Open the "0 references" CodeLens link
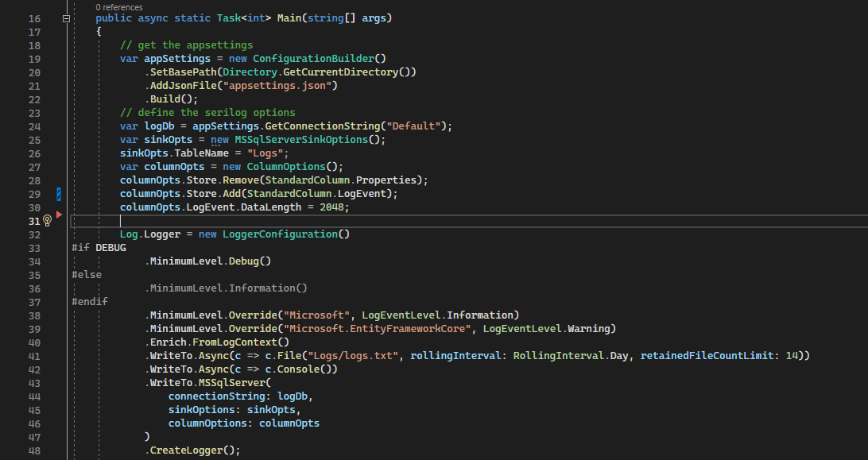The height and width of the screenshot is (460, 868). (x=119, y=6)
